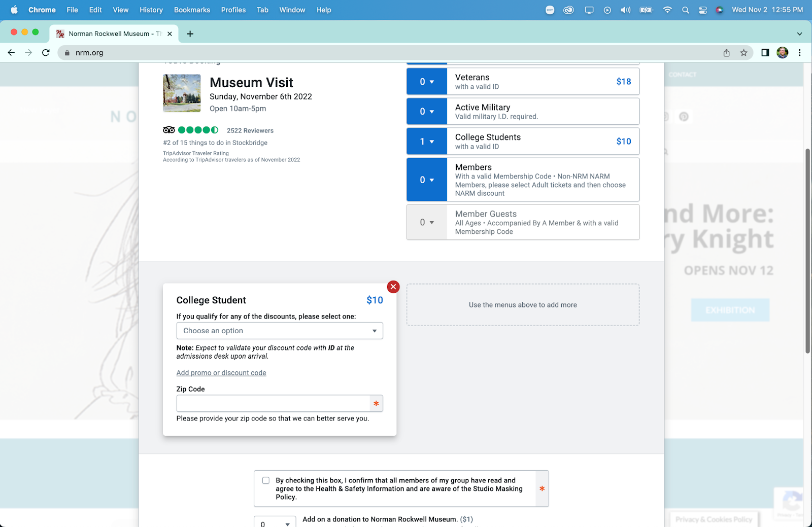Open Control Center in menu bar
Viewport: 812px width, 527px height.
click(x=703, y=10)
